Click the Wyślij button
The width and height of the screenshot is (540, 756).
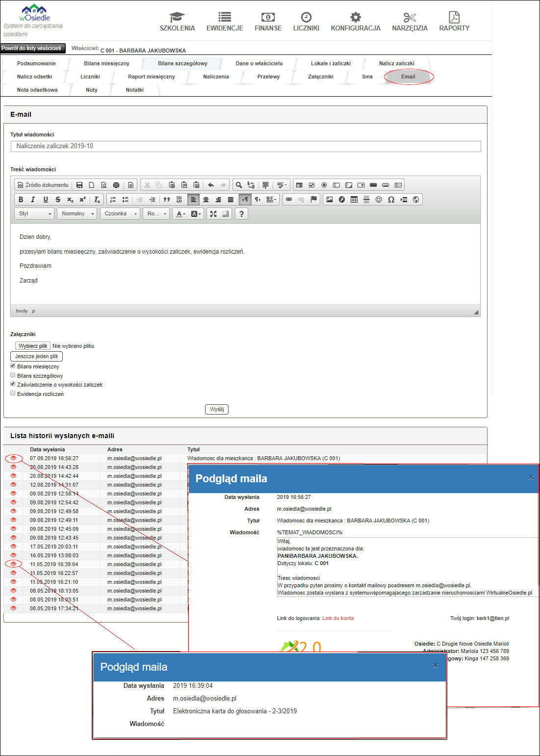[x=217, y=409]
